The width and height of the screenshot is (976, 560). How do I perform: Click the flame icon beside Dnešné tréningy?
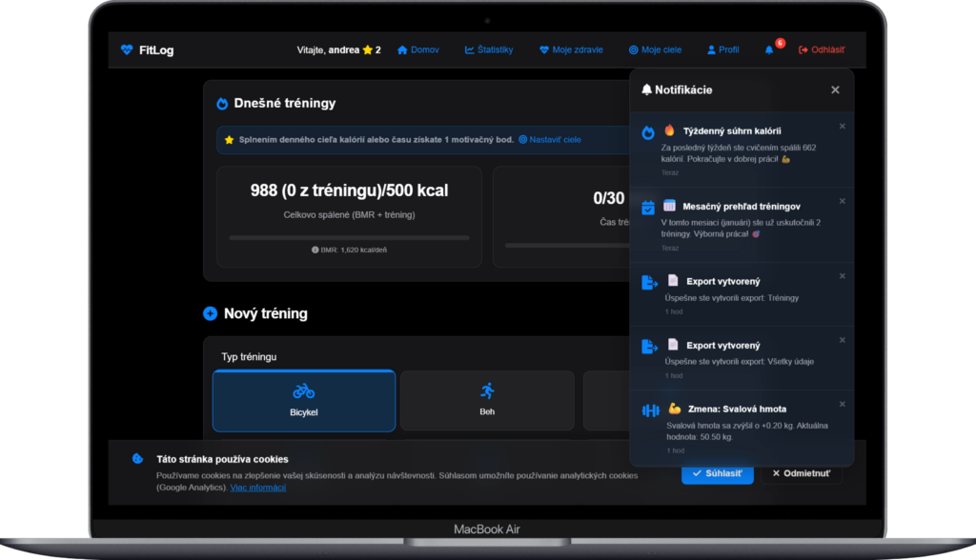pos(222,104)
